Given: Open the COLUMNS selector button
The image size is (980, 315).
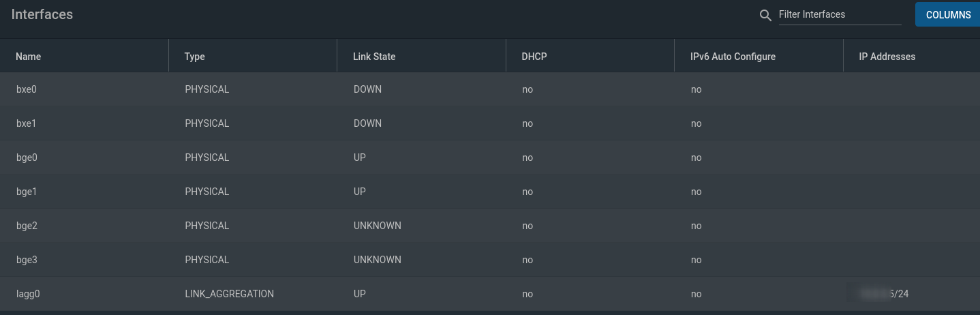Looking at the screenshot, I should tap(948, 14).
